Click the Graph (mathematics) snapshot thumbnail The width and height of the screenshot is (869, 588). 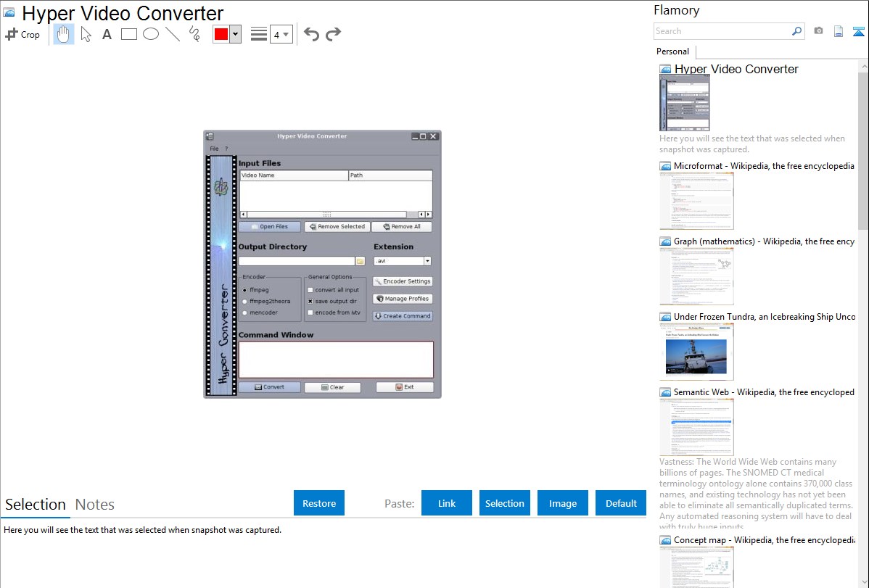(696, 276)
